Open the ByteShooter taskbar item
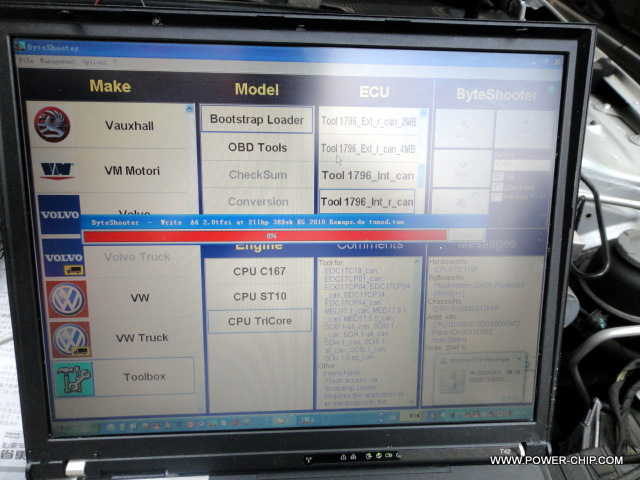This screenshot has height=480, width=640. click(x=306, y=419)
